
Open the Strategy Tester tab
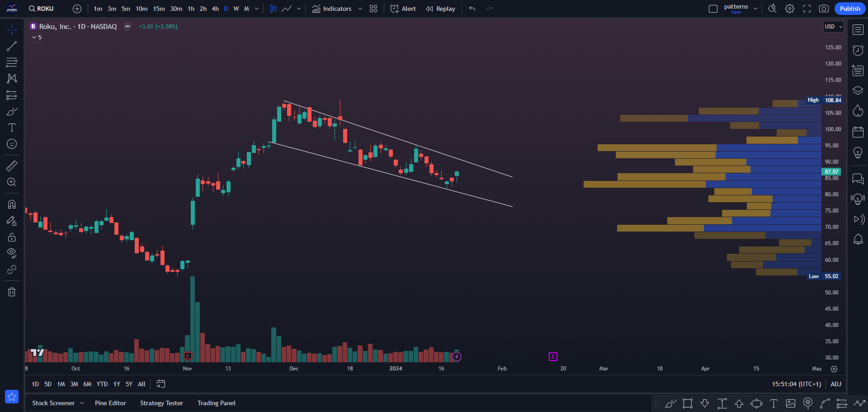point(161,403)
